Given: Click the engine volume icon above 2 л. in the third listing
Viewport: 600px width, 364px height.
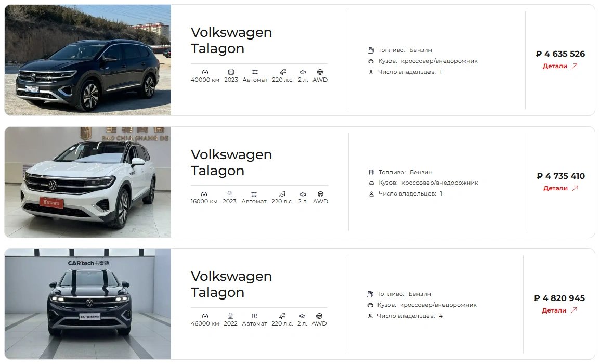Looking at the screenshot, I should coord(302,316).
